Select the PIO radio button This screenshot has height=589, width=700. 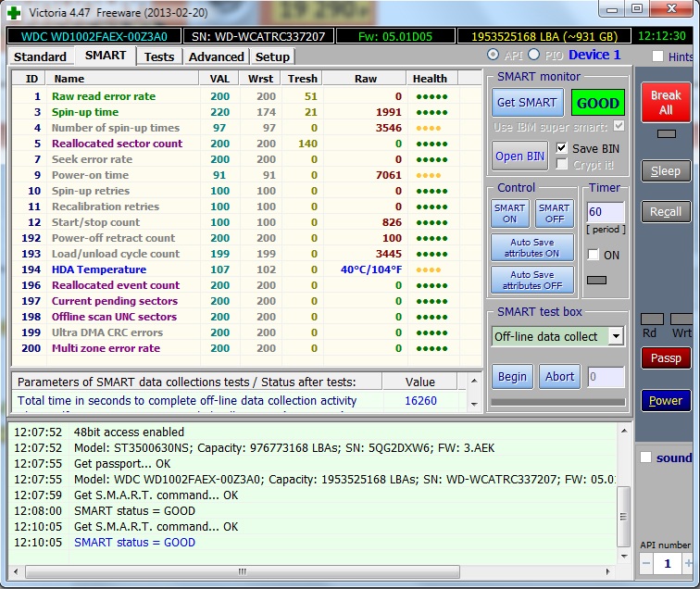533,55
